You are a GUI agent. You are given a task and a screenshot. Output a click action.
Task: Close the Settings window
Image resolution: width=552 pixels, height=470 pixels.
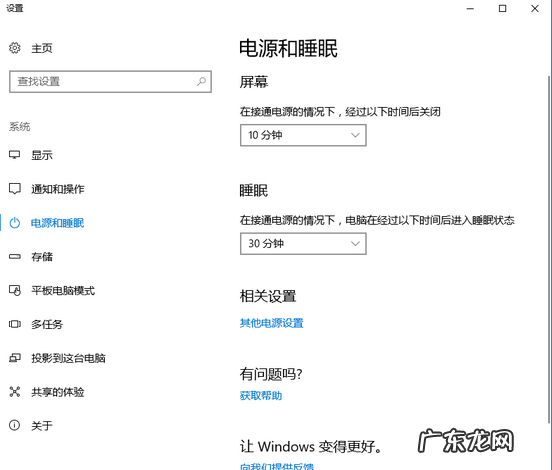[535, 8]
